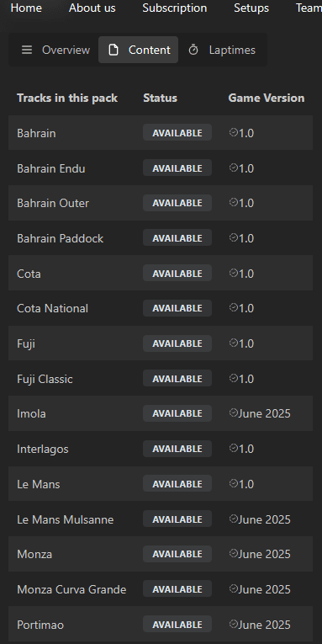Click the Game Version column header
The image size is (322, 644).
coord(267,98)
